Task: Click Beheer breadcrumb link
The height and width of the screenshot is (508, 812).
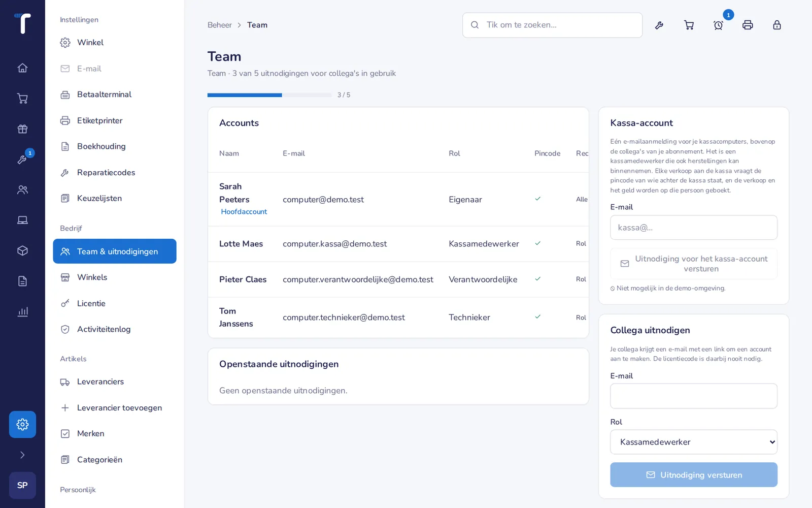Action: (x=219, y=25)
